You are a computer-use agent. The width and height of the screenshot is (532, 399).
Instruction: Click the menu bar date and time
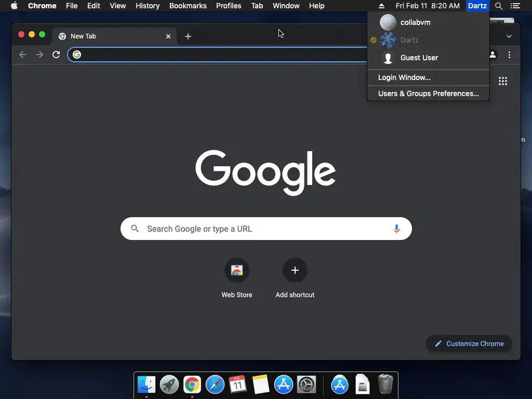[428, 6]
